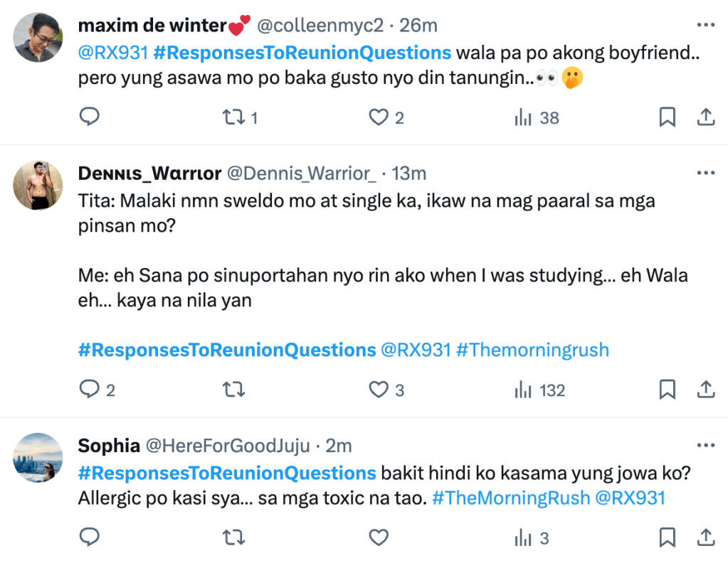Open more options on maxim de winter's tweet
This screenshot has height=561, width=728.
tap(705, 26)
